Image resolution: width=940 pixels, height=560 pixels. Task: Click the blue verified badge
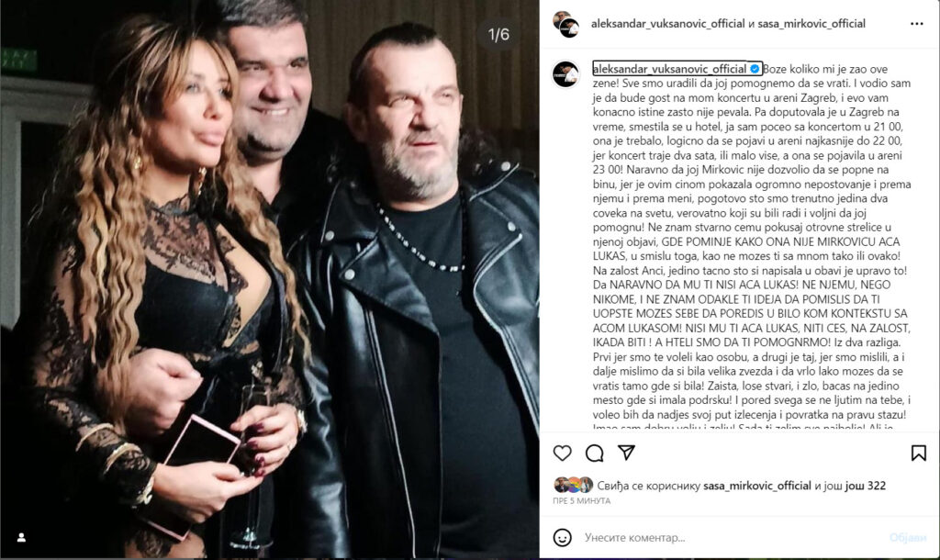click(755, 69)
